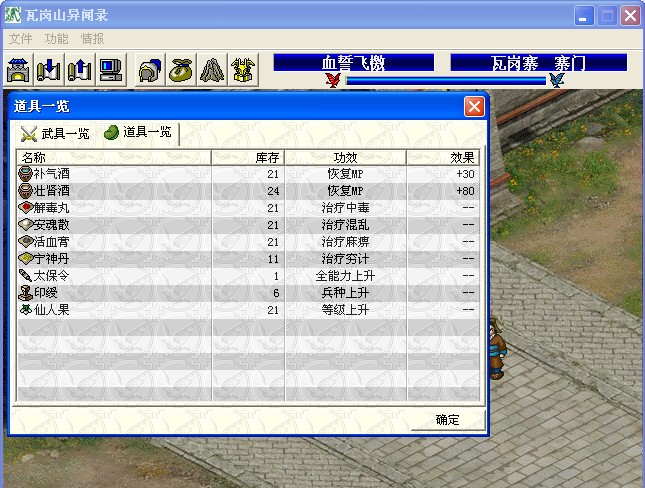Click the tent icon in the toolbar

coord(212,70)
